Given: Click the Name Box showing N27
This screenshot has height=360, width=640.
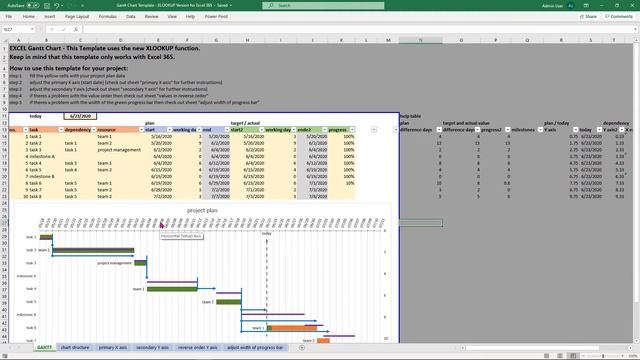Looking at the screenshot, I should (16, 29).
